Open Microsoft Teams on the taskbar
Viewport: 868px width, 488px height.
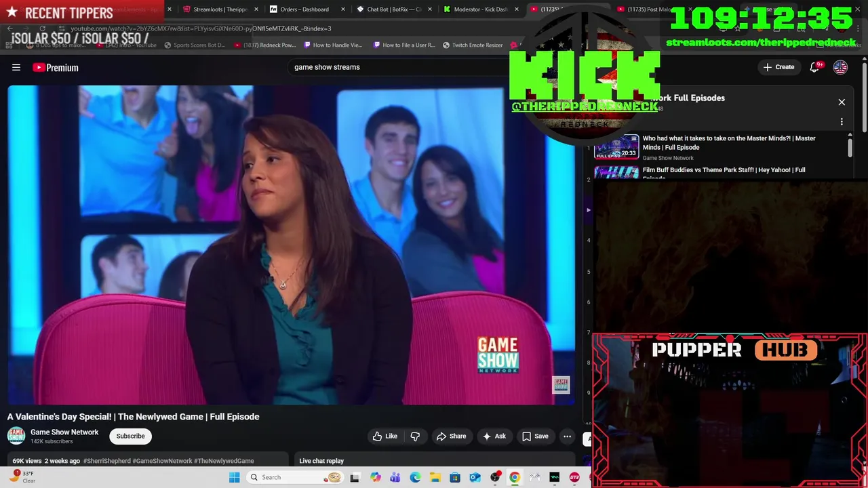(x=395, y=477)
